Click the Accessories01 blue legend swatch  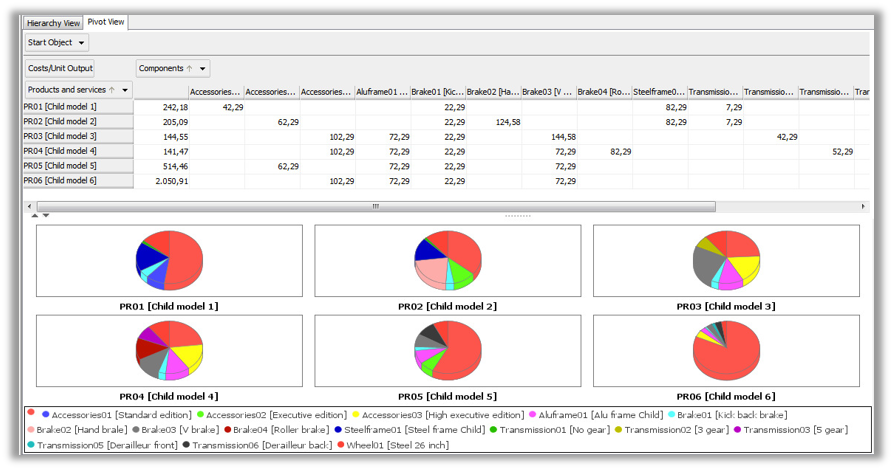coord(46,415)
